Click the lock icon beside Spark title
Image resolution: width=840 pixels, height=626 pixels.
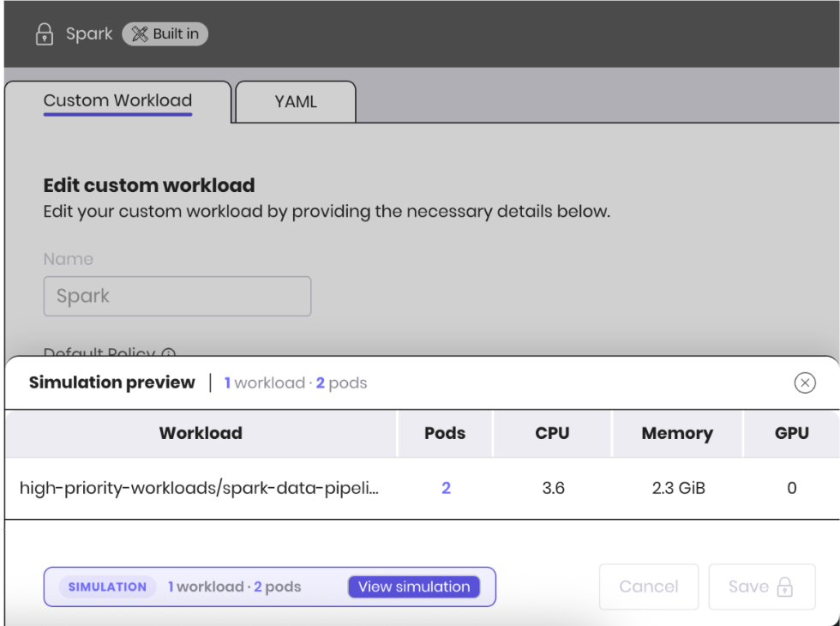45,34
